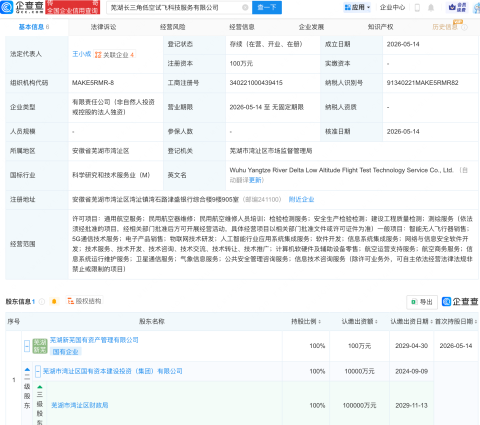Screen dimensions: 480x425
Task: Select the taxpayer ID 91340221MAKE5RMR82
Action: click(x=422, y=83)
